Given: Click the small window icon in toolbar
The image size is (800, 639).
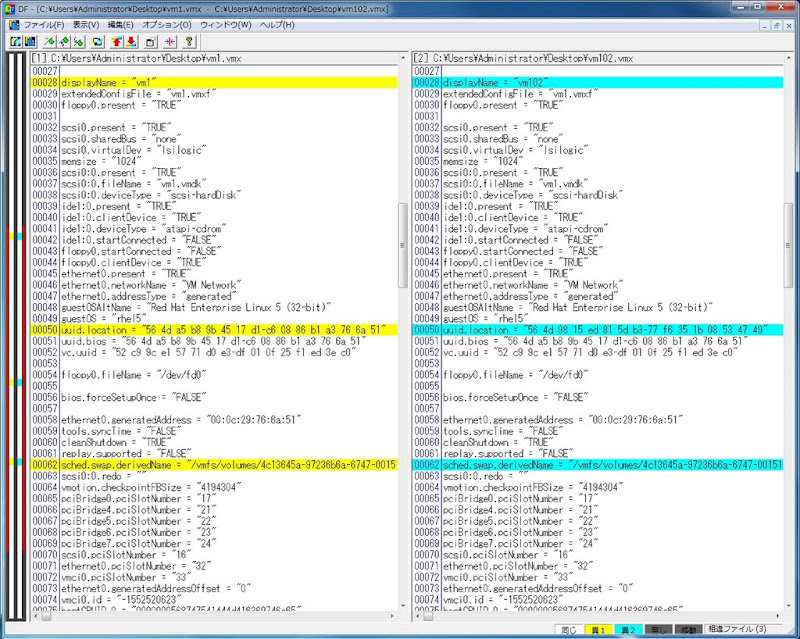Looking at the screenshot, I should coord(150,42).
